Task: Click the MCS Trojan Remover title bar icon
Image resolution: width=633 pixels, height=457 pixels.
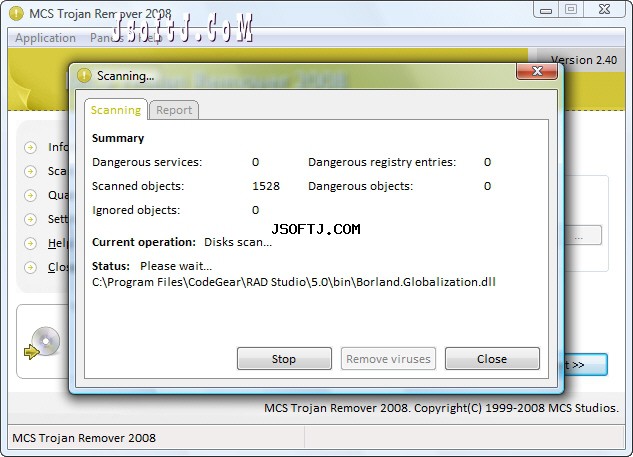Action: 16,13
